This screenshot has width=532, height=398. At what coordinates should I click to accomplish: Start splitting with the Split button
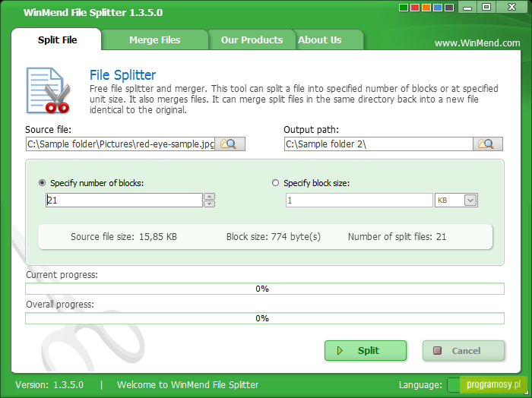pos(366,351)
